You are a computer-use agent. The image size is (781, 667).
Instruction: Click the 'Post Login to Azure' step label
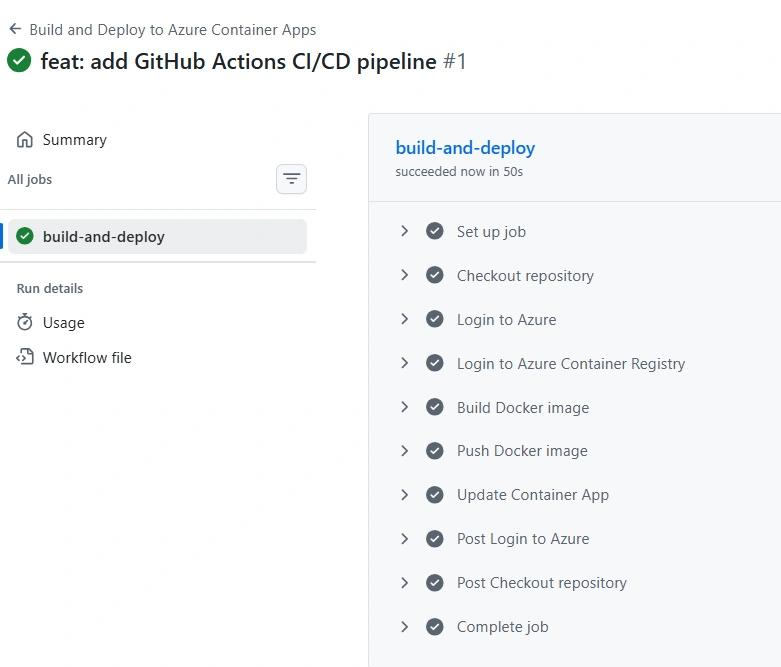pos(523,538)
